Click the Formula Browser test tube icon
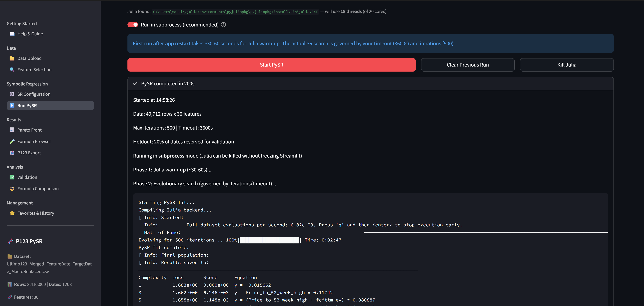Screen dimensions: 644x306 click(12, 141)
